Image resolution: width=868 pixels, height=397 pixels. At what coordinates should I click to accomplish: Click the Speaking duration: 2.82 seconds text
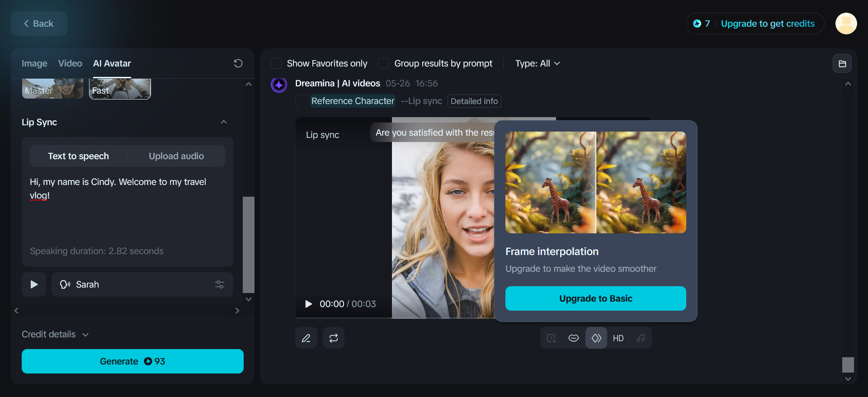pos(97,251)
